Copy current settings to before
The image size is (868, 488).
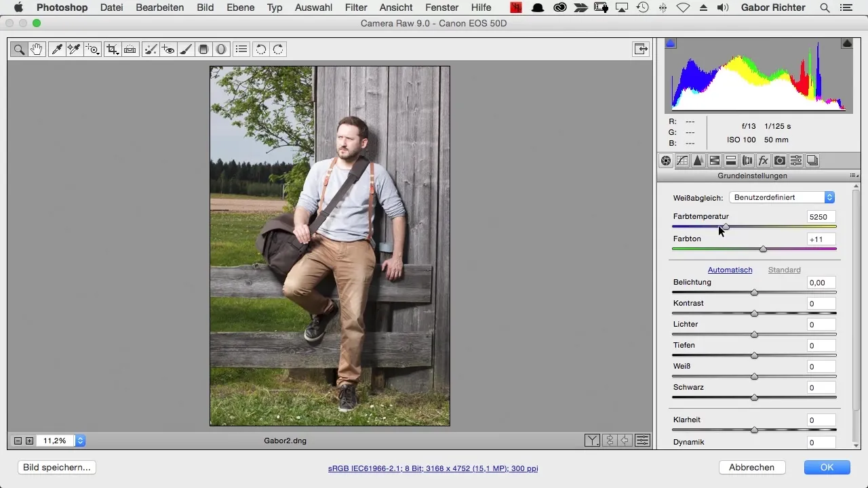point(626,441)
